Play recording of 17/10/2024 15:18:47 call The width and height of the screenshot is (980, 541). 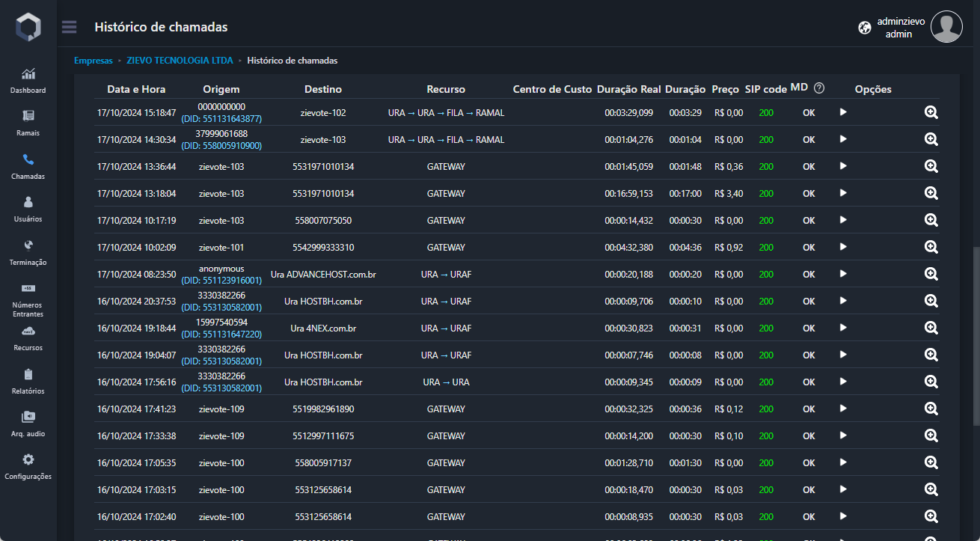point(843,112)
